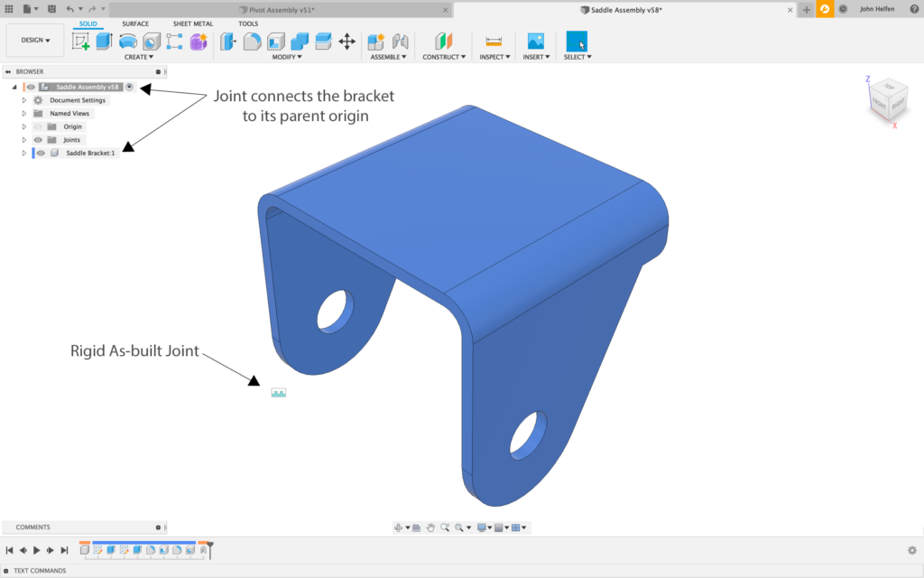Click the Joint tool icon in Assemble group
The image size is (924, 578).
click(x=401, y=40)
